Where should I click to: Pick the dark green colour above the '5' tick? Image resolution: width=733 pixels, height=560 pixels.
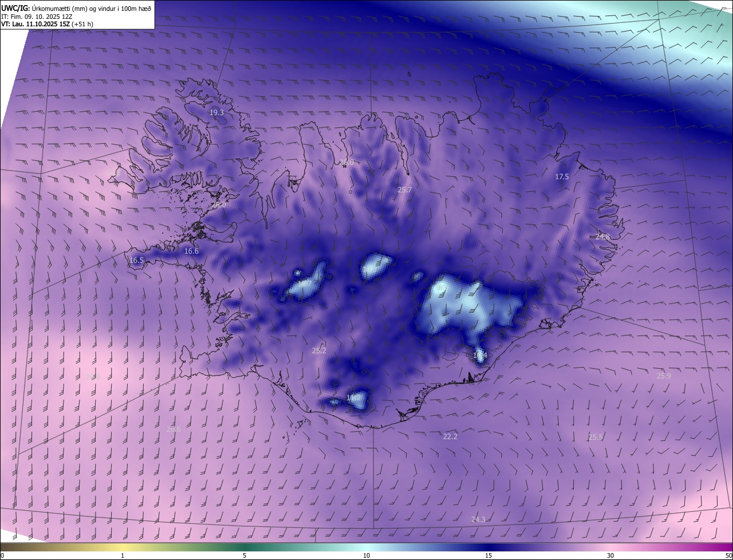(245, 547)
